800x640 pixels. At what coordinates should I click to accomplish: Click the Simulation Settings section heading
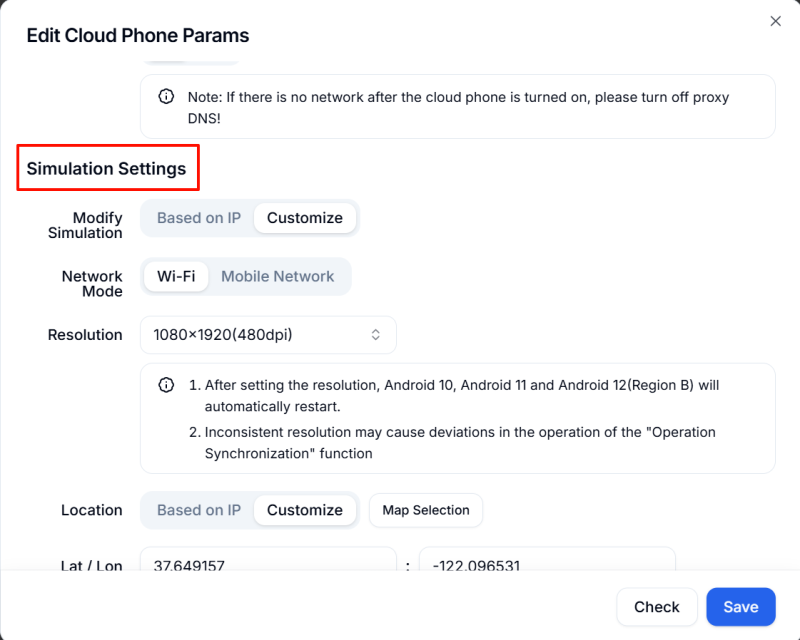click(107, 168)
